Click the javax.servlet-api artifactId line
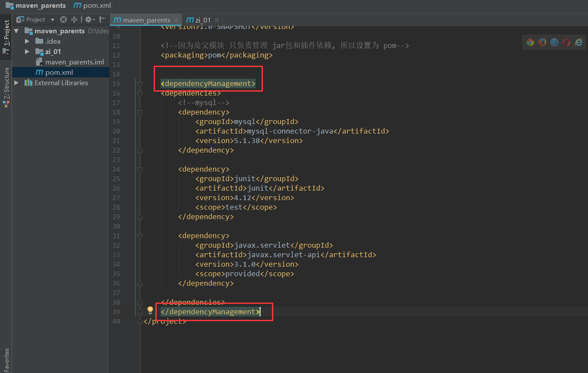Image resolution: width=588 pixels, height=373 pixels. [x=286, y=255]
